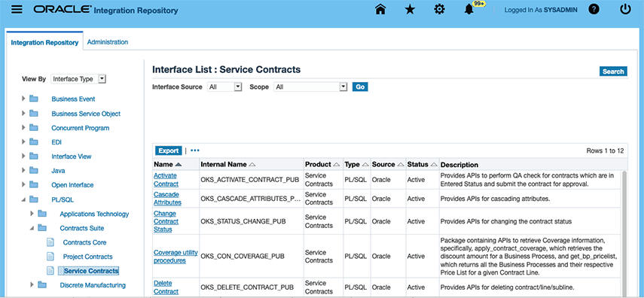The width and height of the screenshot is (644, 298).
Task: Click the Open Interface folder icon
Action: 34,184
